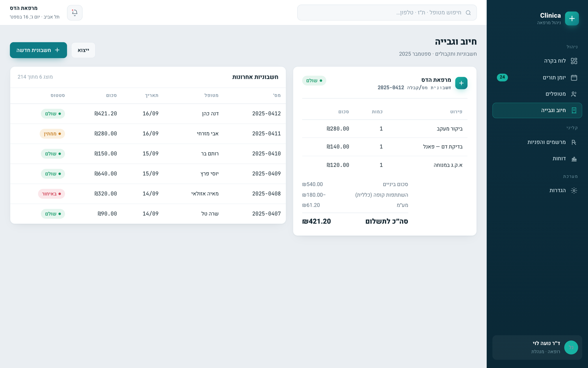588x368 pixels.
Task: Click Dr. נועה לוי avatar
Action: [571, 347]
